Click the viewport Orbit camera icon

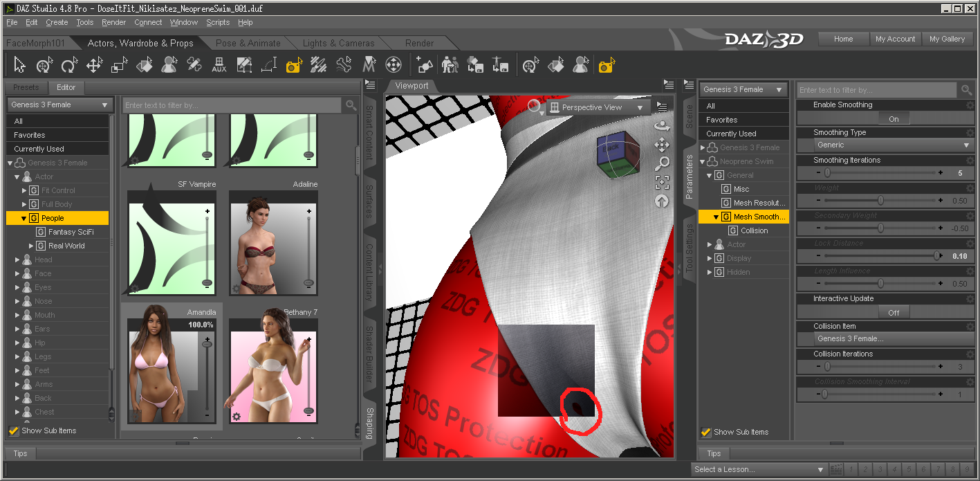(662, 126)
